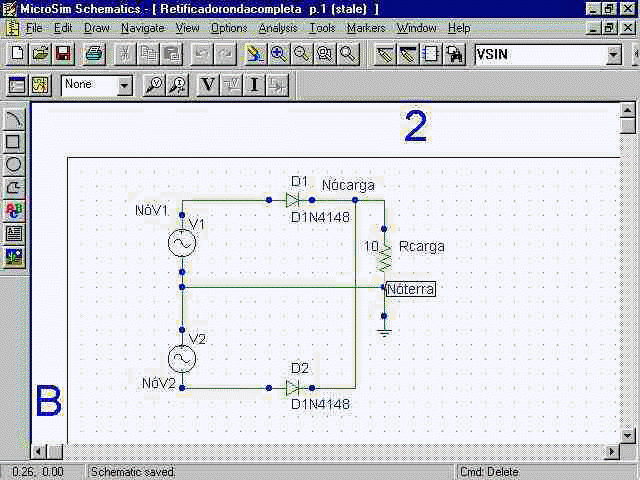Screen dimensions: 640x480
Task: Open the Edit menu
Action: pyautogui.click(x=63, y=28)
